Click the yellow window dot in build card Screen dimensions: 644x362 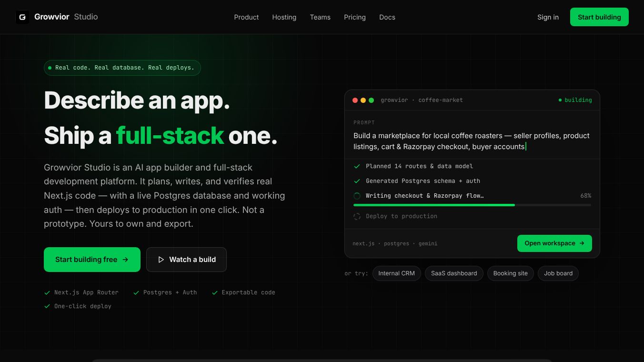363,101
